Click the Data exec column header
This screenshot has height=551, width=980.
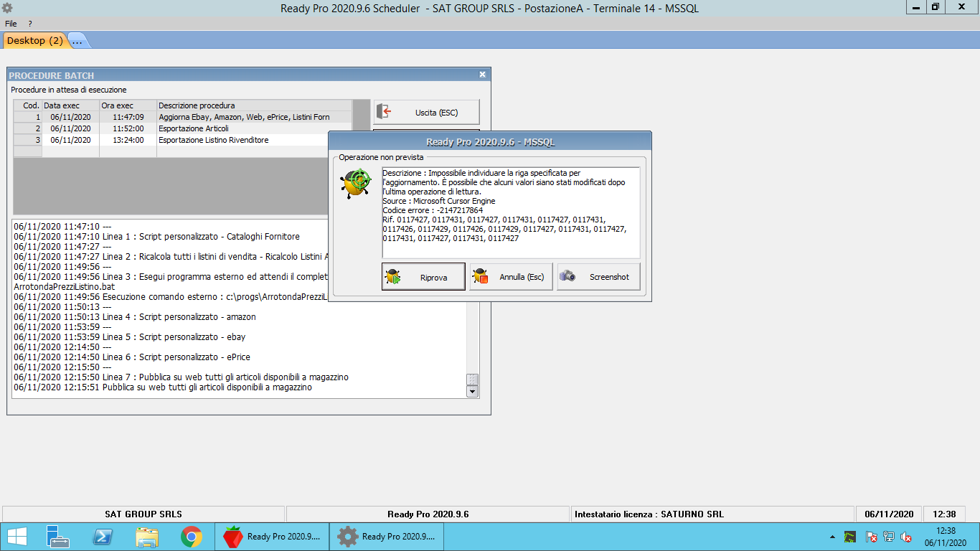click(x=71, y=105)
